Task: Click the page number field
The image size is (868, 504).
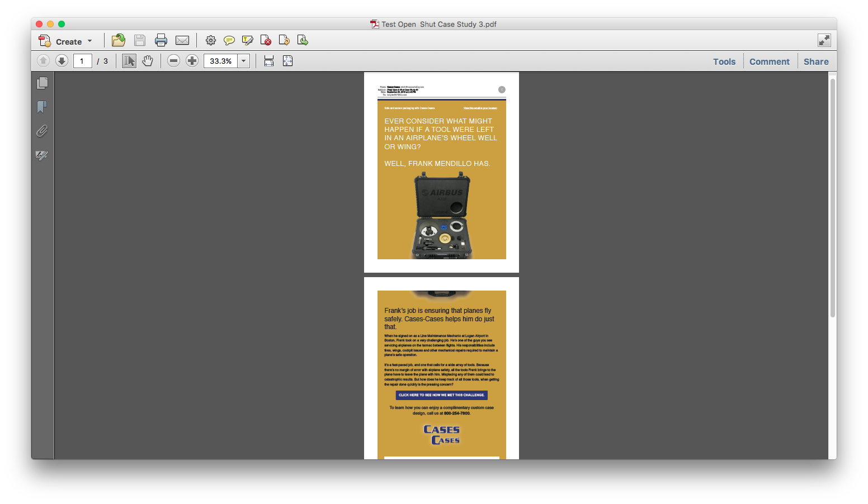Action: point(83,61)
